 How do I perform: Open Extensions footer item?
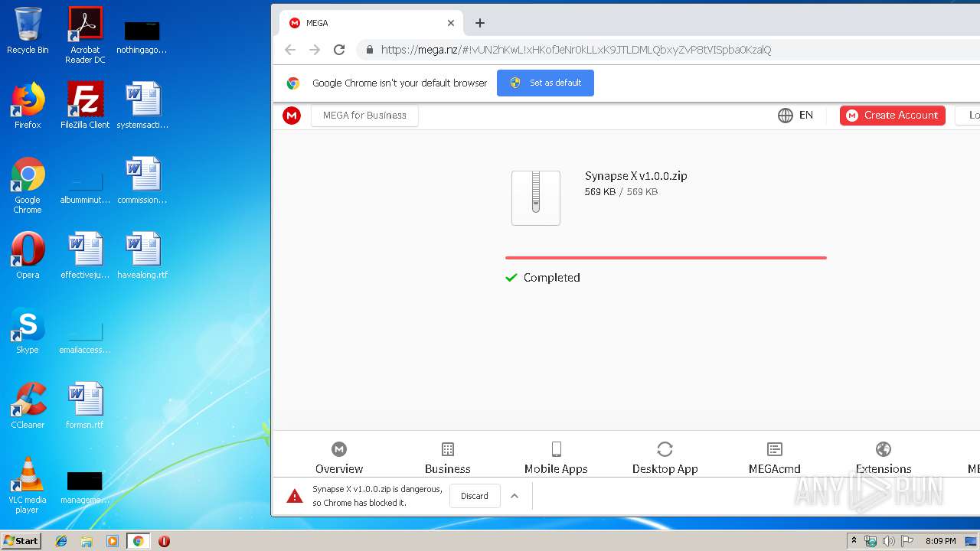[x=884, y=458]
